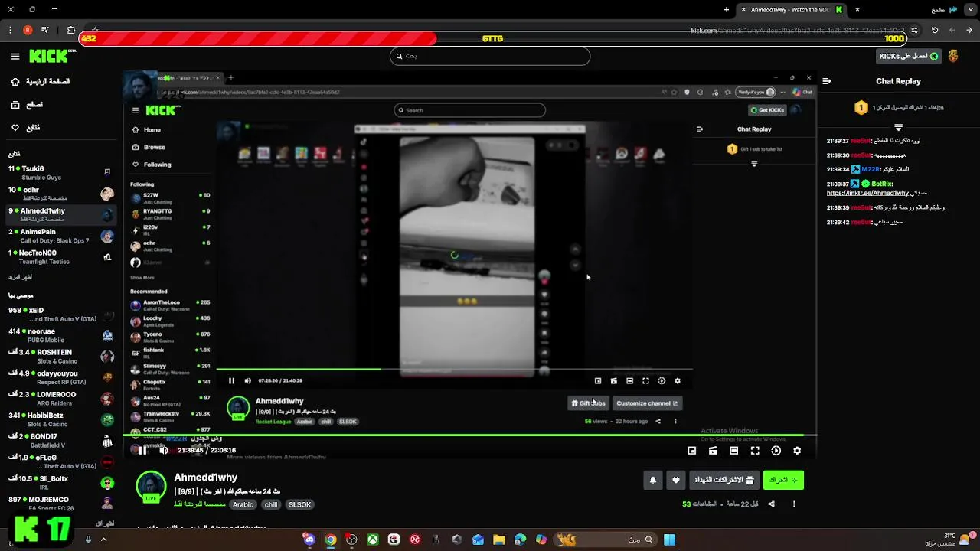Open a new browser tab

click(727, 10)
